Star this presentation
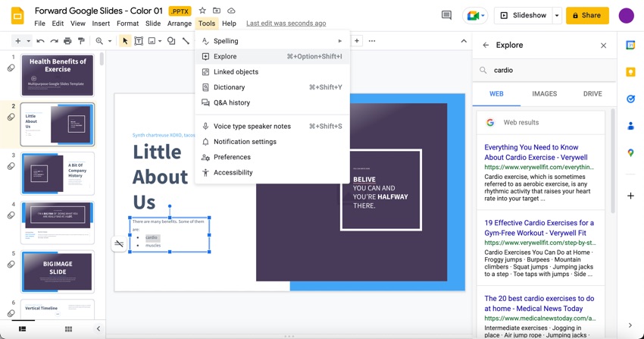This screenshot has height=339, width=644. click(x=202, y=11)
